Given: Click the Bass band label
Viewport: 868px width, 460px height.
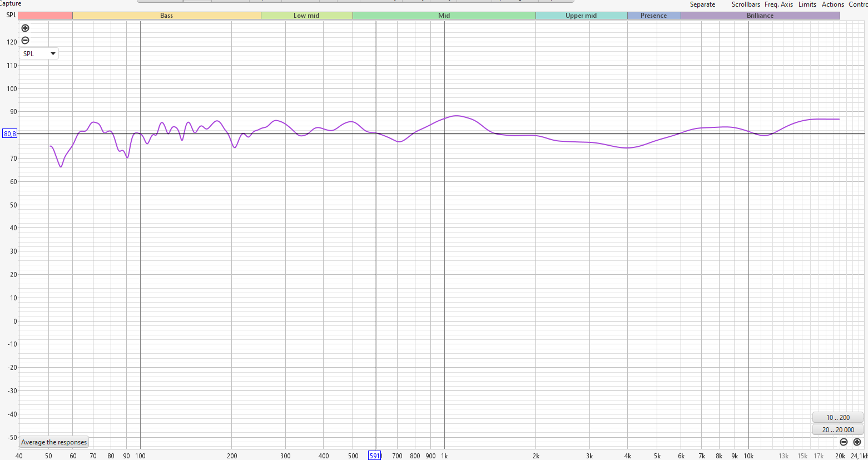Looking at the screenshot, I should click(166, 16).
